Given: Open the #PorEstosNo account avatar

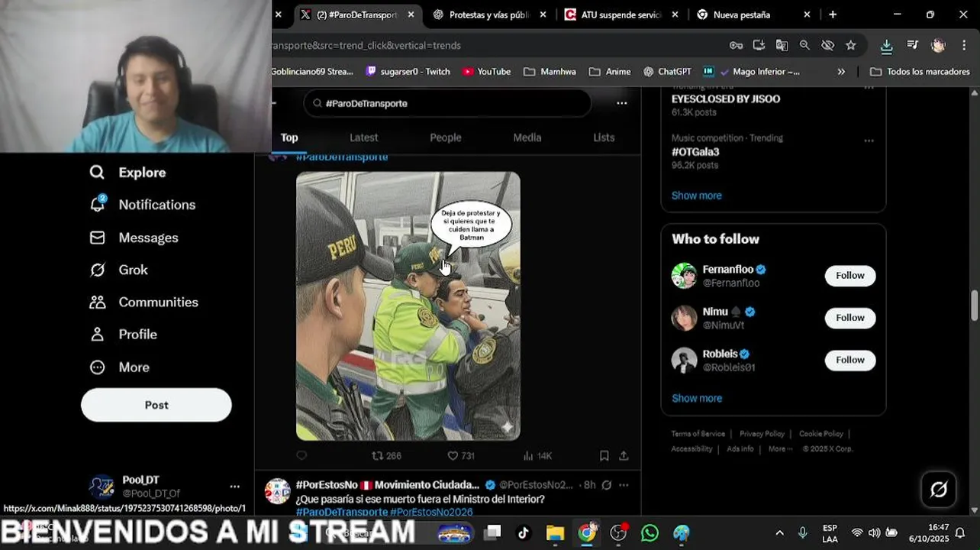Looking at the screenshot, I should [x=277, y=491].
